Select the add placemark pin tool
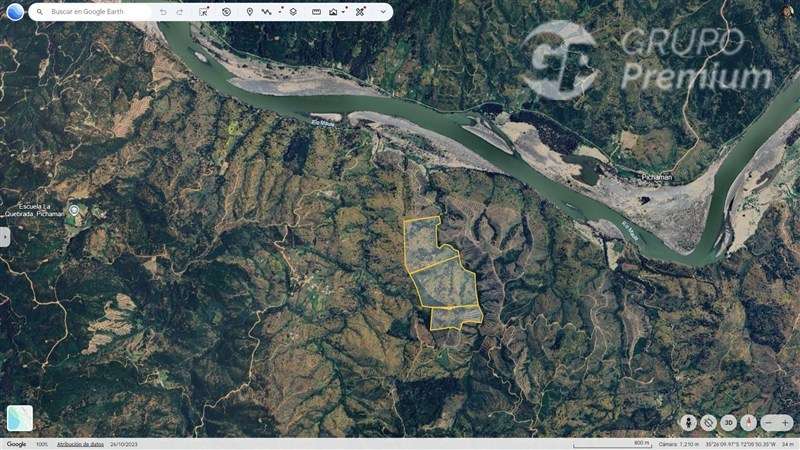The image size is (800, 450). pos(249,12)
